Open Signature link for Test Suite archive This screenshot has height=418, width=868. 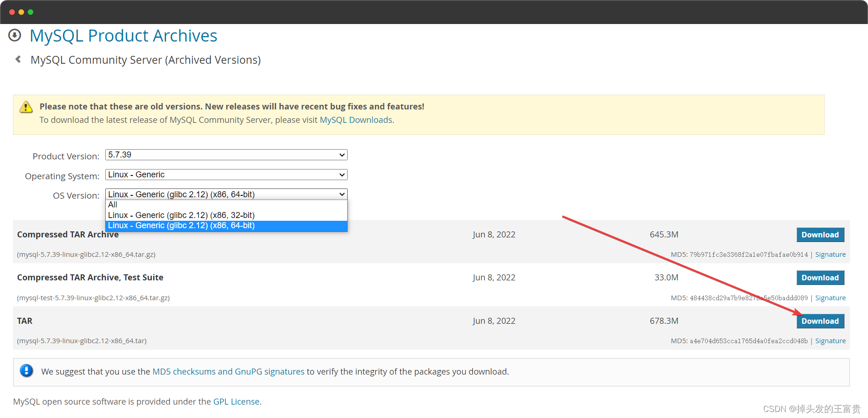click(x=831, y=298)
